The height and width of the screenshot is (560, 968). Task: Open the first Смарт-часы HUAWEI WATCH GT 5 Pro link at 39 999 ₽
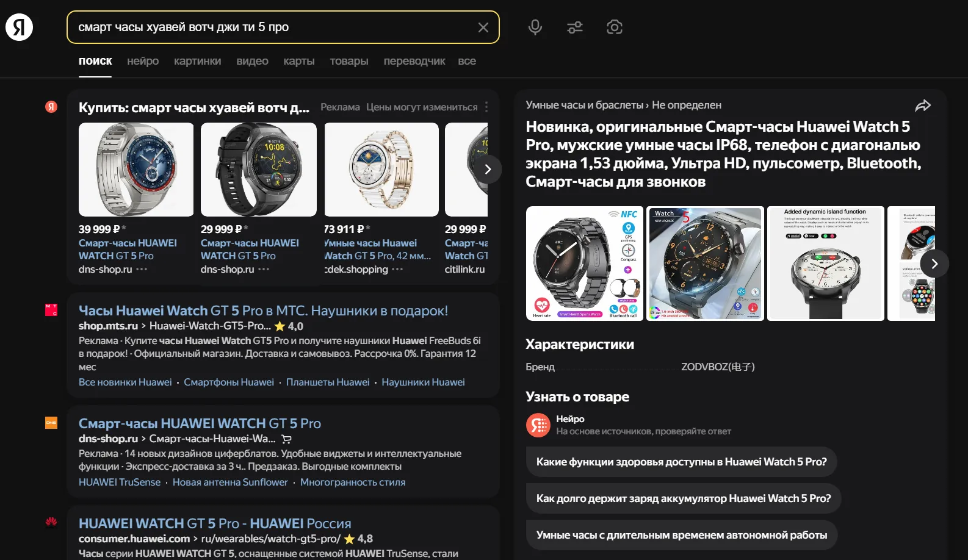coord(128,249)
